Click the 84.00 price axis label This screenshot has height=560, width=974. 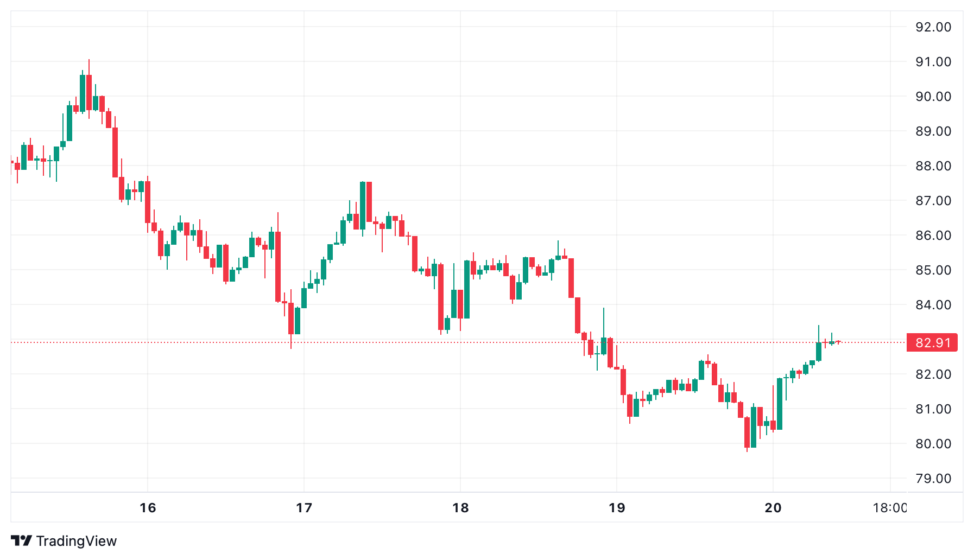(933, 305)
